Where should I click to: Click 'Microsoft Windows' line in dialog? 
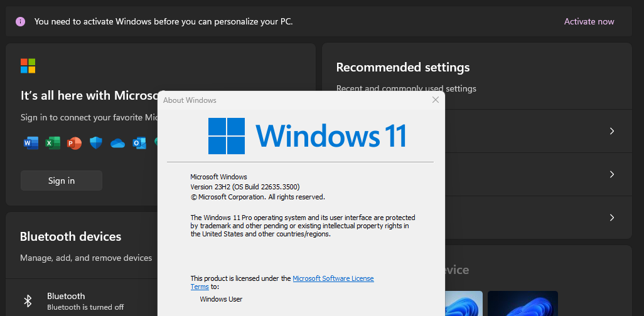pyautogui.click(x=218, y=177)
